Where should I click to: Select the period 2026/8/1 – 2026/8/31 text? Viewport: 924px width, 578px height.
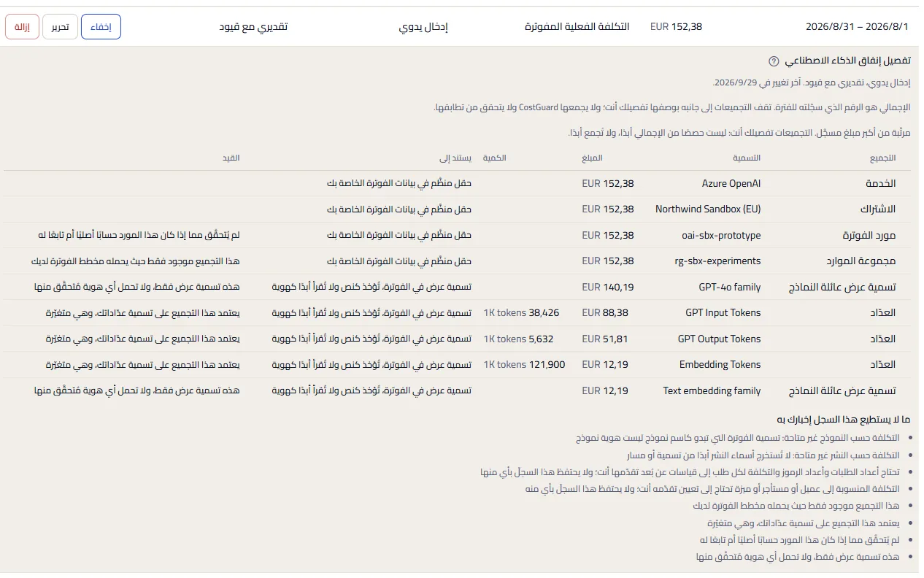(857, 27)
